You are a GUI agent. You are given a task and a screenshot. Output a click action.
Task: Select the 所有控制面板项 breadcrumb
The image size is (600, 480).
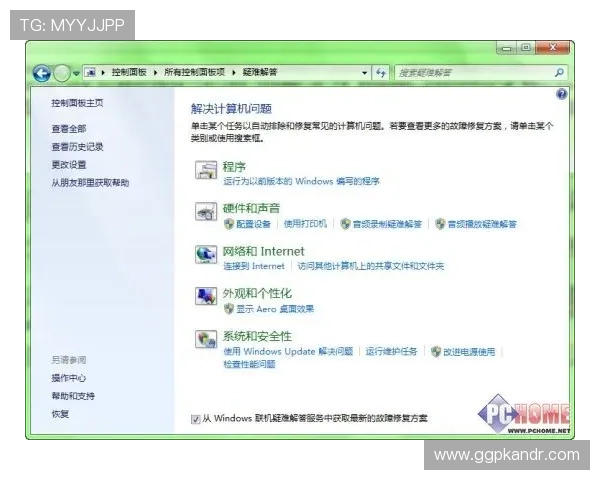194,72
